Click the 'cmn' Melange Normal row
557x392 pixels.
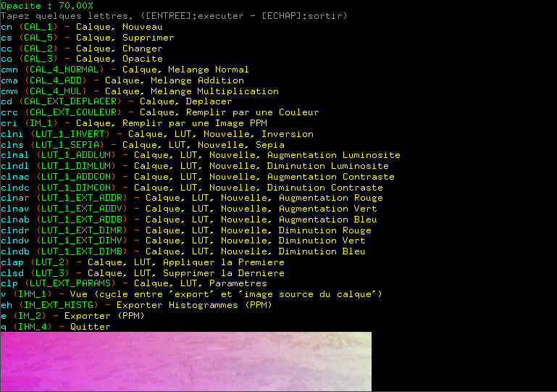(125, 70)
